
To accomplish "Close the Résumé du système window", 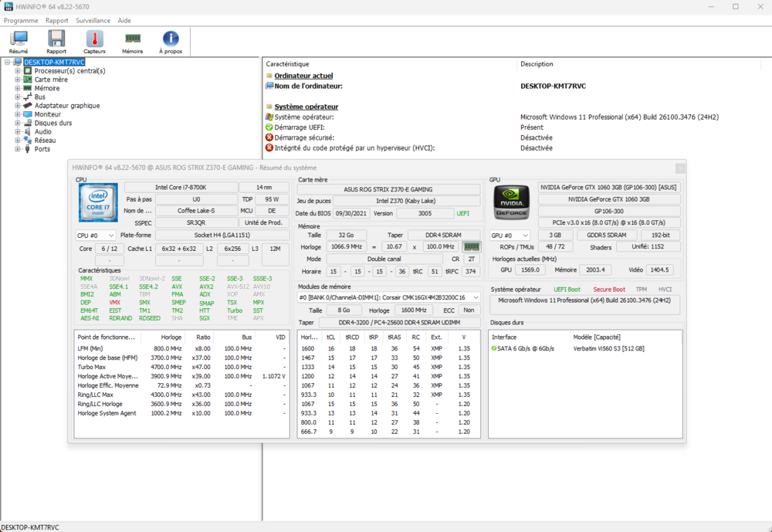I will pos(680,168).
